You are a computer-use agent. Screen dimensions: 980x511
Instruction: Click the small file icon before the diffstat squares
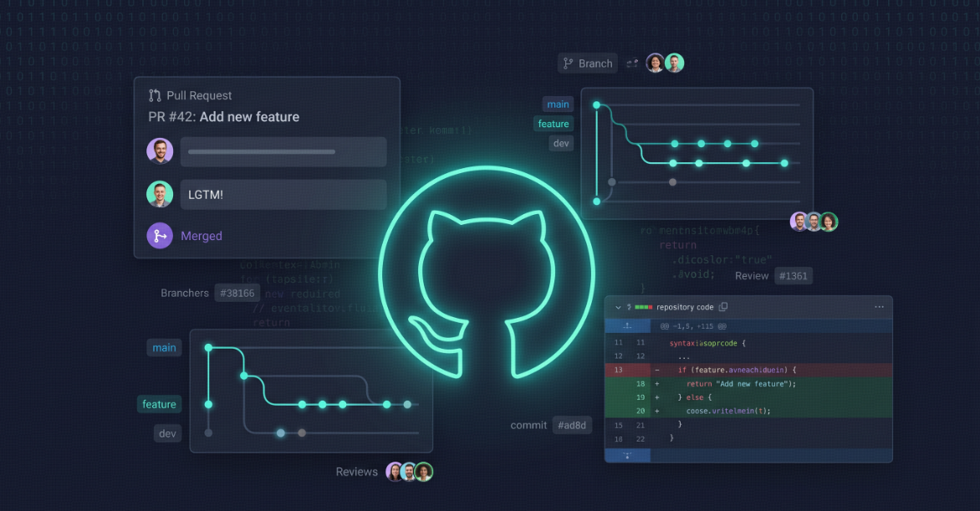click(x=629, y=307)
